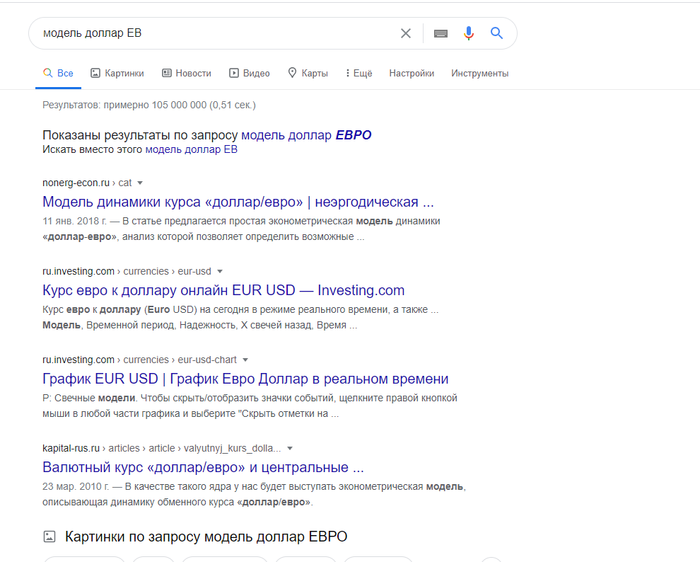Screen dimensions: 700x562
Task: Click the blue search magnifier button
Action: coord(496,33)
